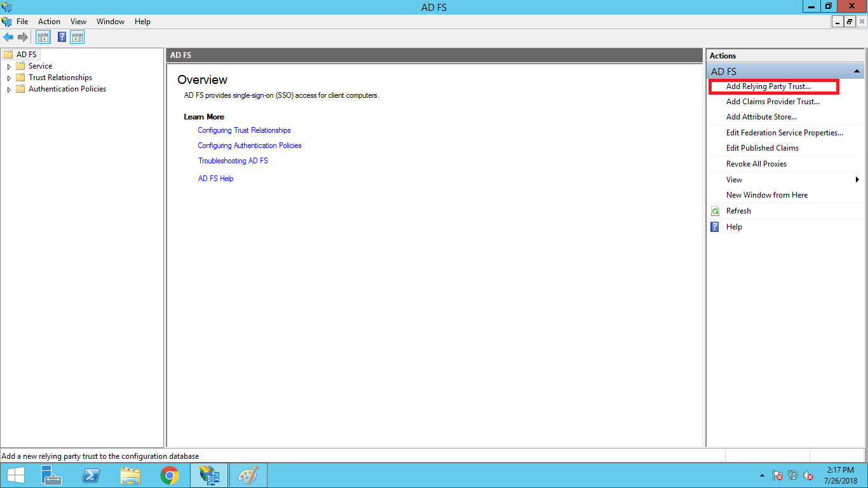Image resolution: width=868 pixels, height=488 pixels.
Task: Expand the Service tree node
Action: point(9,67)
